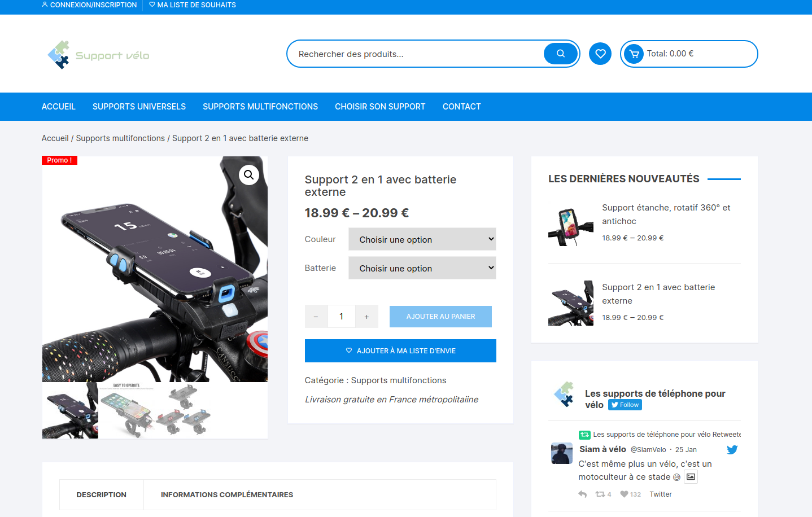Viewport: 812px width, 517px height.
Task: Open the Batterie dropdown
Action: [x=422, y=268]
